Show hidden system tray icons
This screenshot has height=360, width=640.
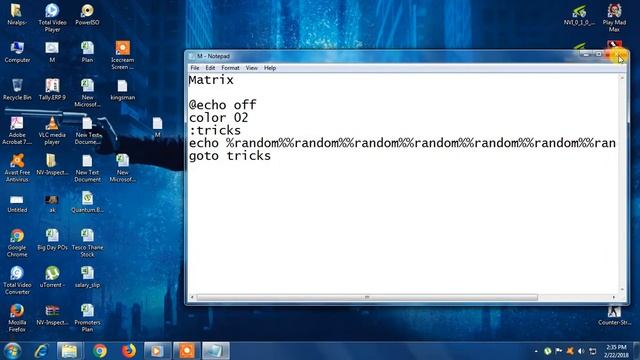coord(536,351)
